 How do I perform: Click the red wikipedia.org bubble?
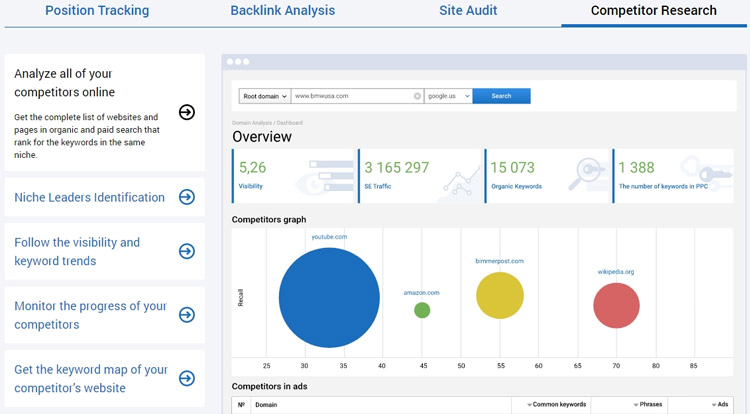coord(616,305)
